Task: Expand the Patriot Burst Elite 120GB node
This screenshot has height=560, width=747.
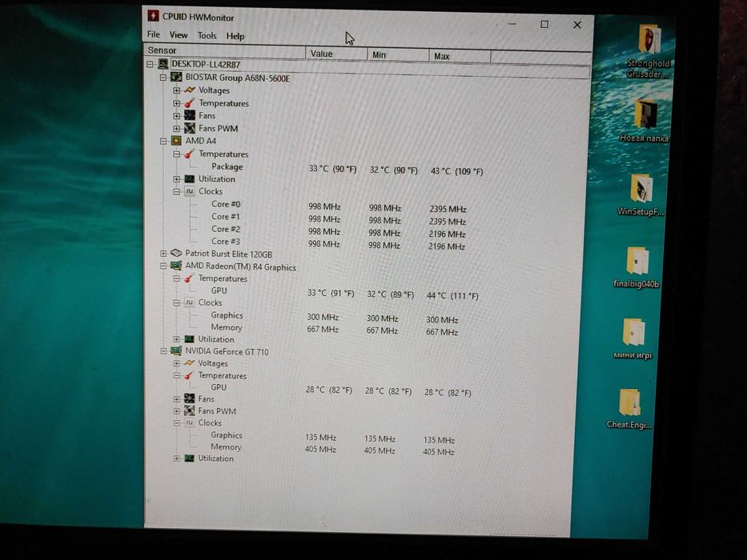Action: click(163, 254)
